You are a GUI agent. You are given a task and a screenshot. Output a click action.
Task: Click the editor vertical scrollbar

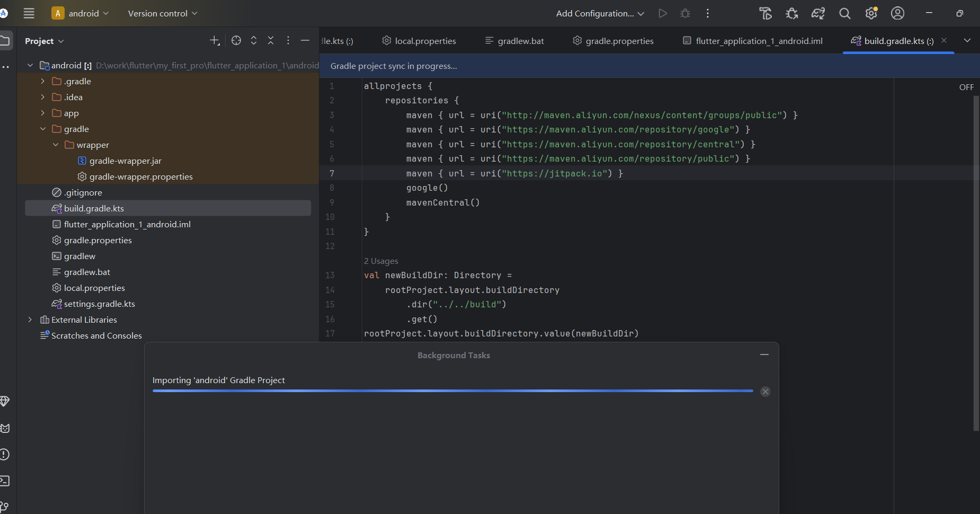coord(976,263)
